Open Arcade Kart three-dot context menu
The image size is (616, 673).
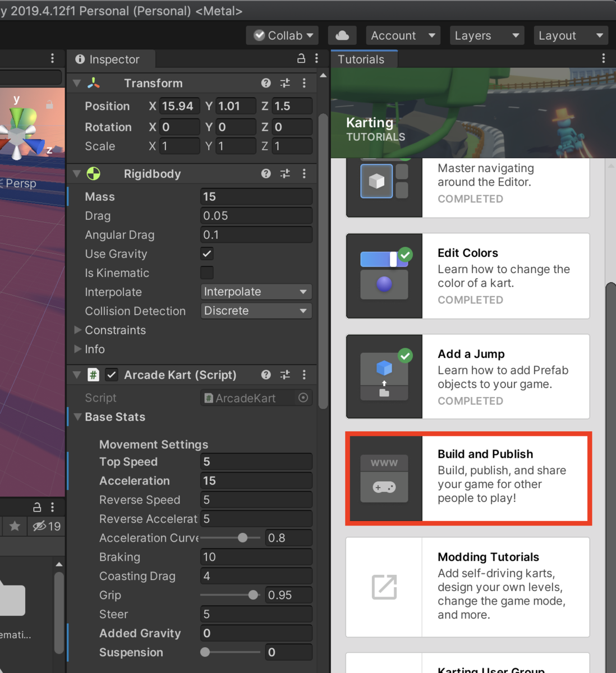304,375
